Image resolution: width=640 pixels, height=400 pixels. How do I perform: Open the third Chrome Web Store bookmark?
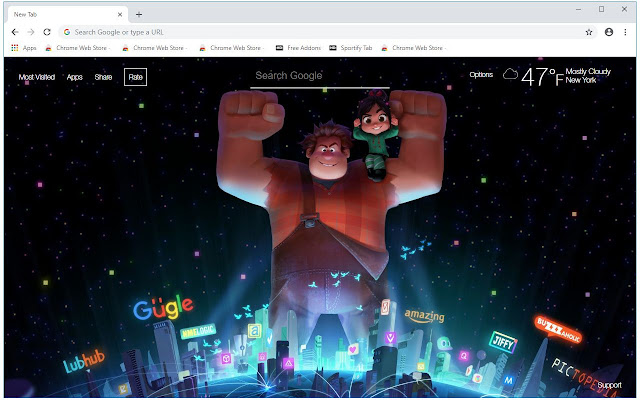point(231,48)
